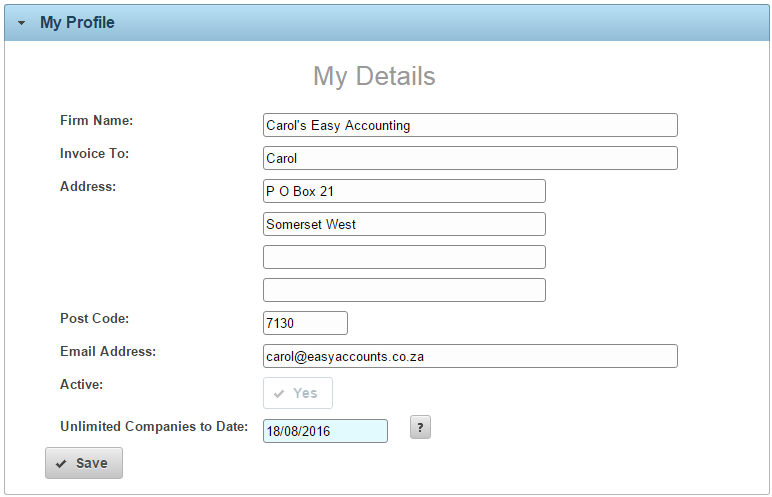772x497 pixels.
Task: Click the Email Address label
Action: (x=108, y=352)
